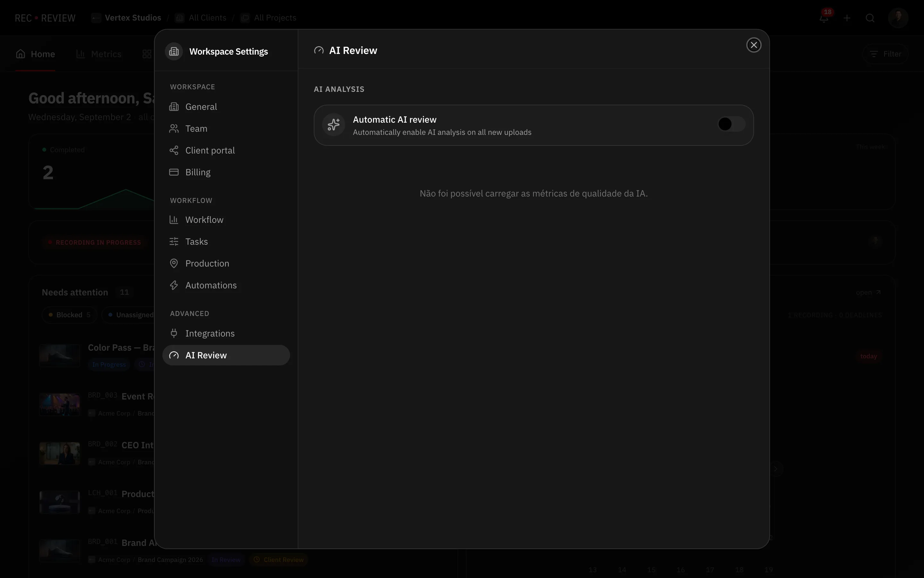Click the Portuguese AI metrics error message

pyautogui.click(x=534, y=193)
